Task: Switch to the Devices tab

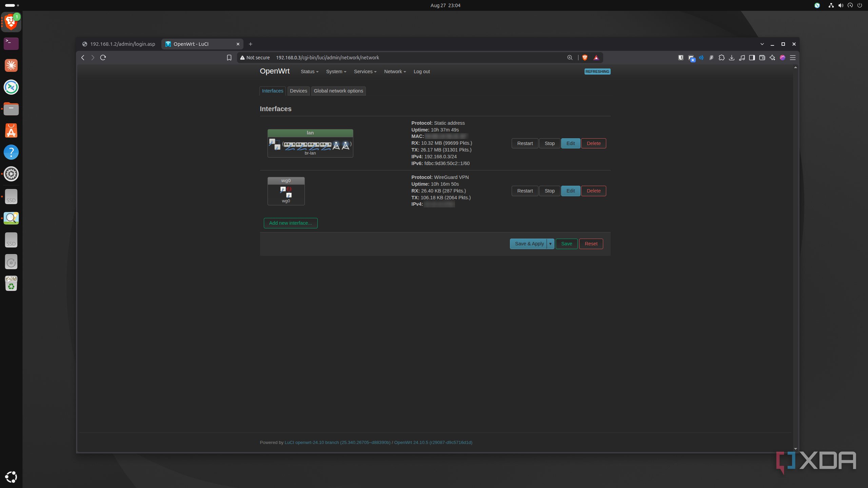Action: (298, 91)
